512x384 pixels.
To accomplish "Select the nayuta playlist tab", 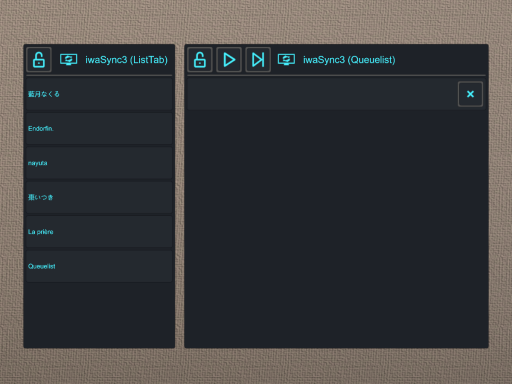I will coord(99,163).
